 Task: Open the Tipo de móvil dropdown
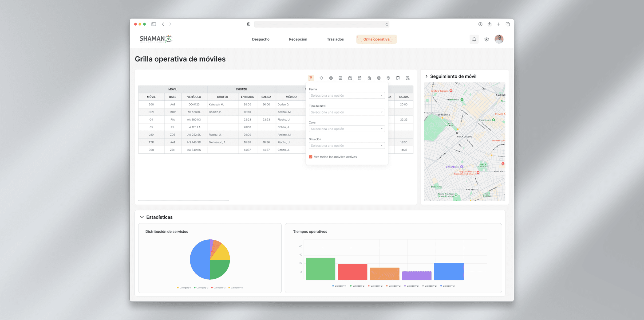click(x=347, y=112)
